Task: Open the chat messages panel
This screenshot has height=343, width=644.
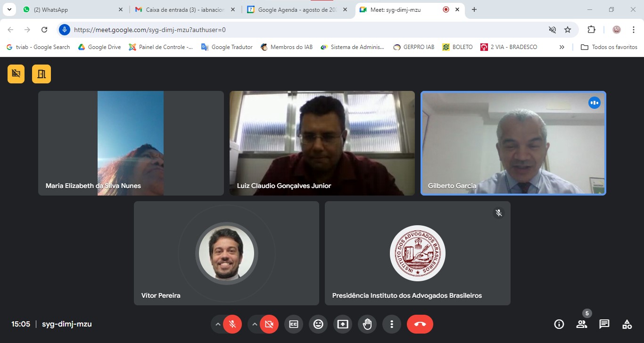Action: coord(604,324)
